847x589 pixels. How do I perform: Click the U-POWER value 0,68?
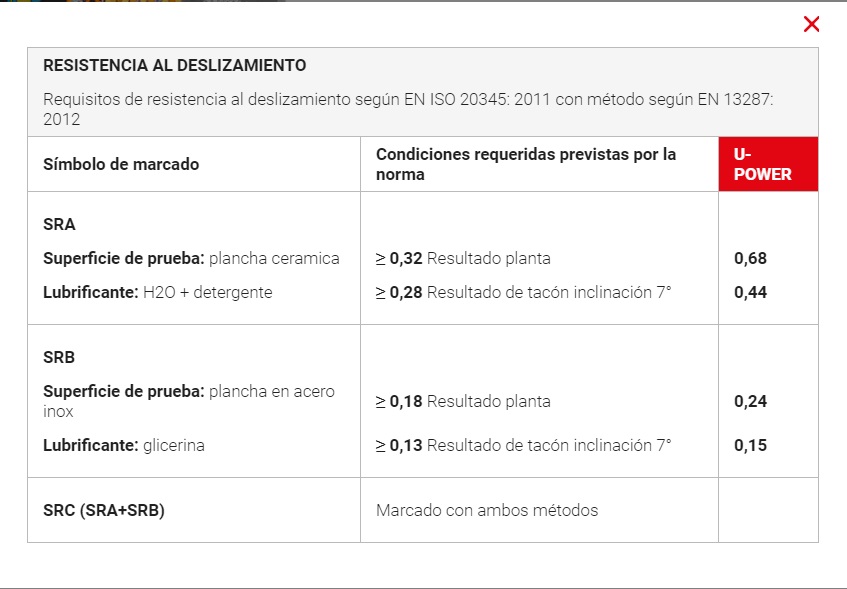pyautogui.click(x=750, y=258)
